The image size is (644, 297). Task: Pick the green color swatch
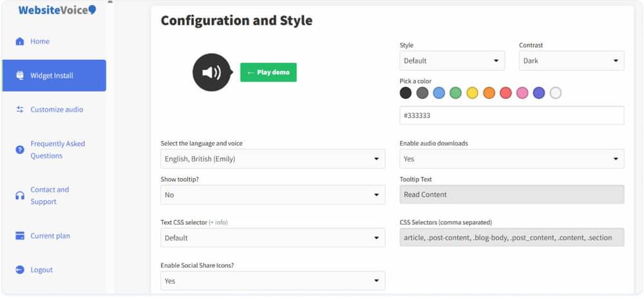[x=455, y=93]
